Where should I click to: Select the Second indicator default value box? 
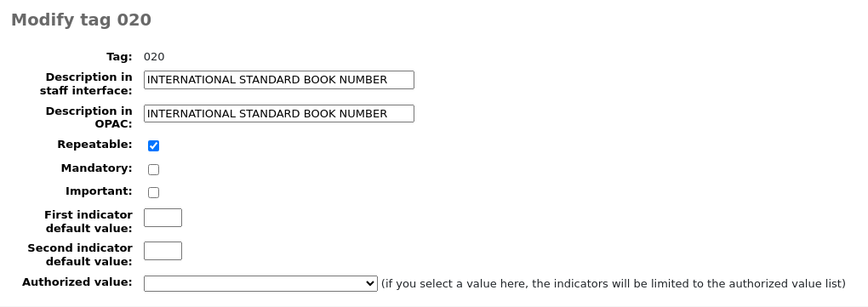pos(163,251)
